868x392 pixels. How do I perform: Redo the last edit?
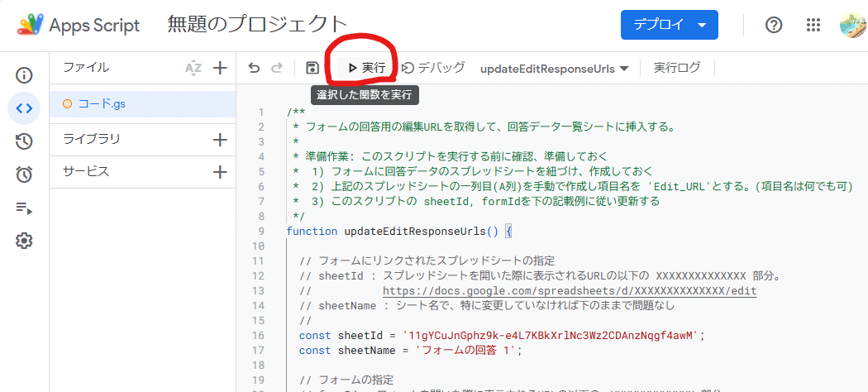[x=276, y=68]
